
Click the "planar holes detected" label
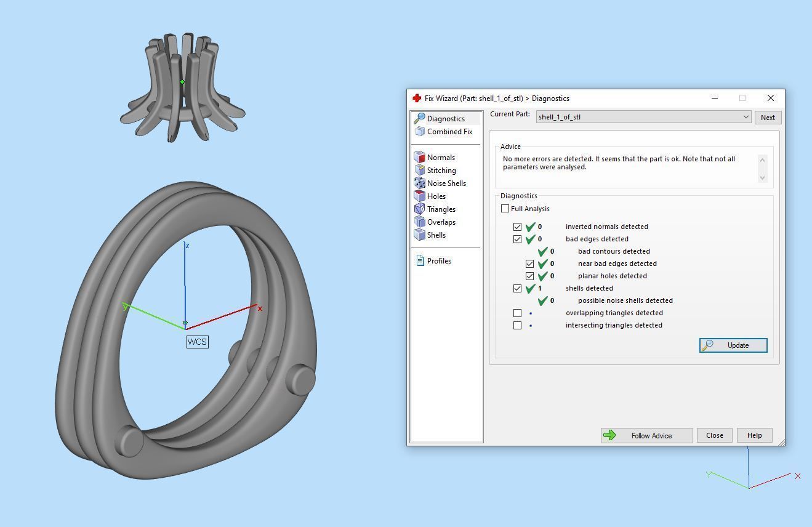613,276
